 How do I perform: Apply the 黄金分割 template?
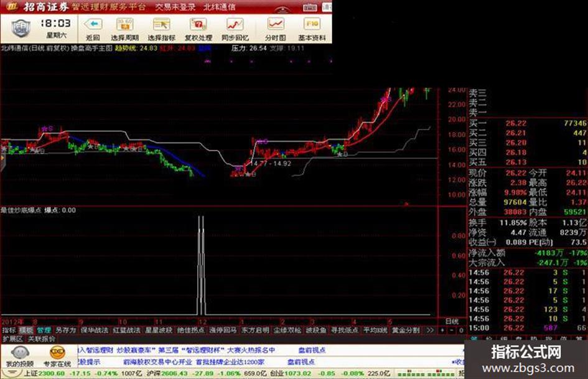[406, 330]
